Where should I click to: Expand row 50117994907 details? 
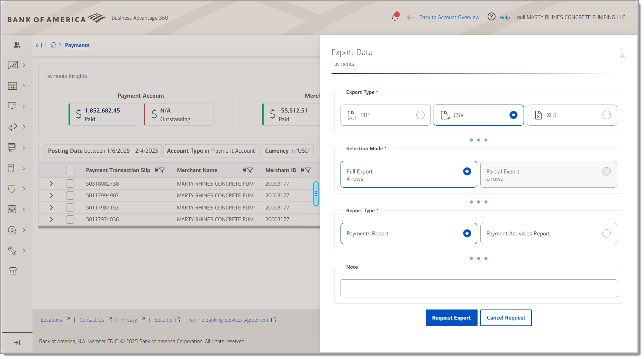[51, 196]
